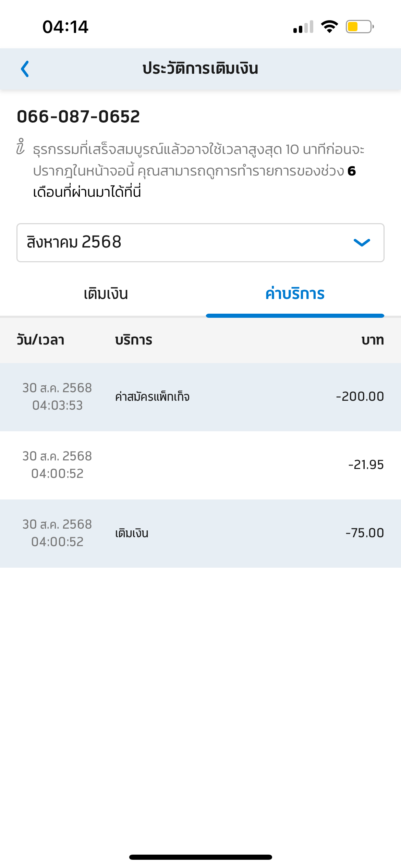Switch to the เติมเงิน tab

point(106,294)
